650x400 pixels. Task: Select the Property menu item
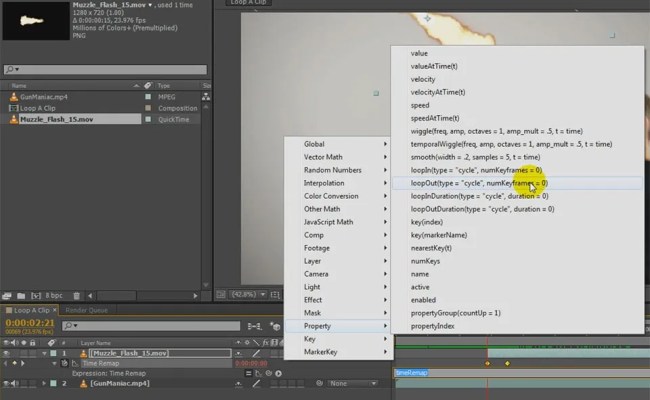(x=338, y=326)
